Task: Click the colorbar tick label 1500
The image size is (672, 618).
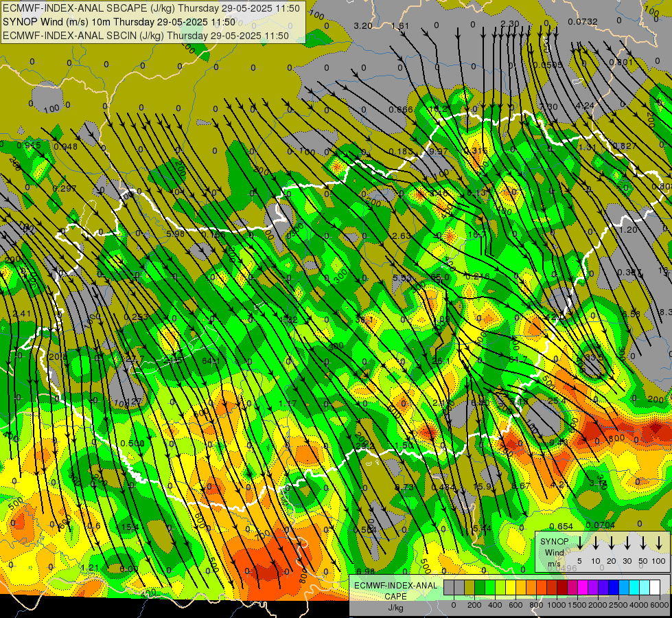Action: 577,605
